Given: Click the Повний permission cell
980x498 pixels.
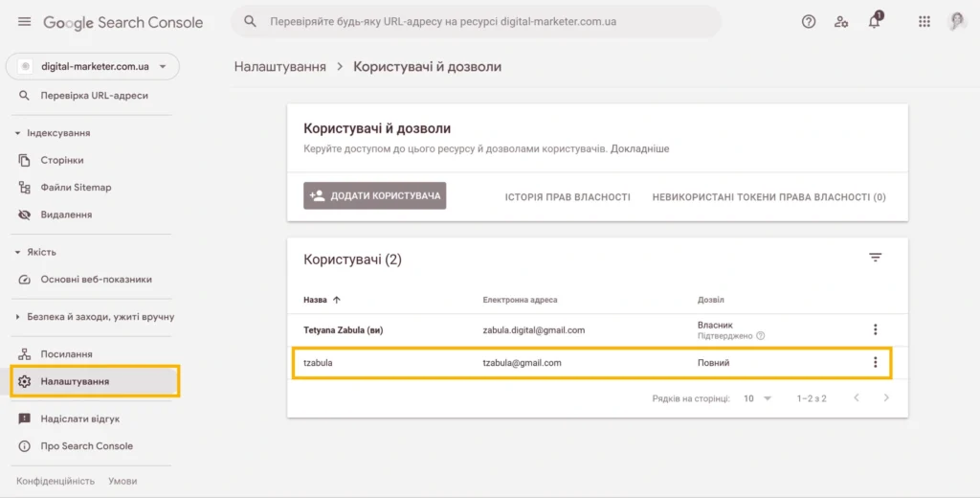Looking at the screenshot, I should click(x=713, y=363).
